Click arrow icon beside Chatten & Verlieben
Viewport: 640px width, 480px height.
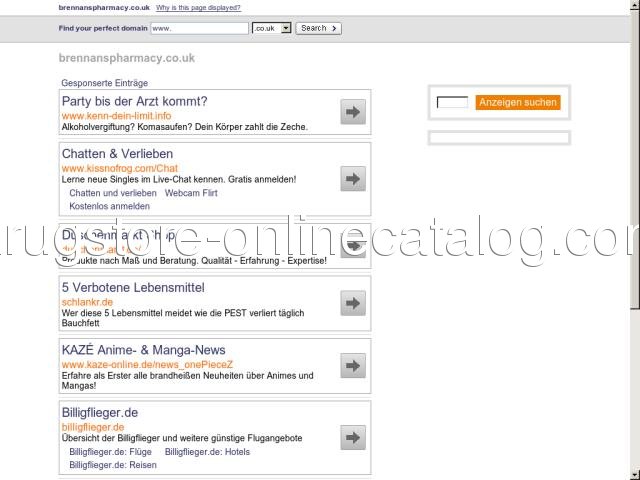pyautogui.click(x=353, y=178)
